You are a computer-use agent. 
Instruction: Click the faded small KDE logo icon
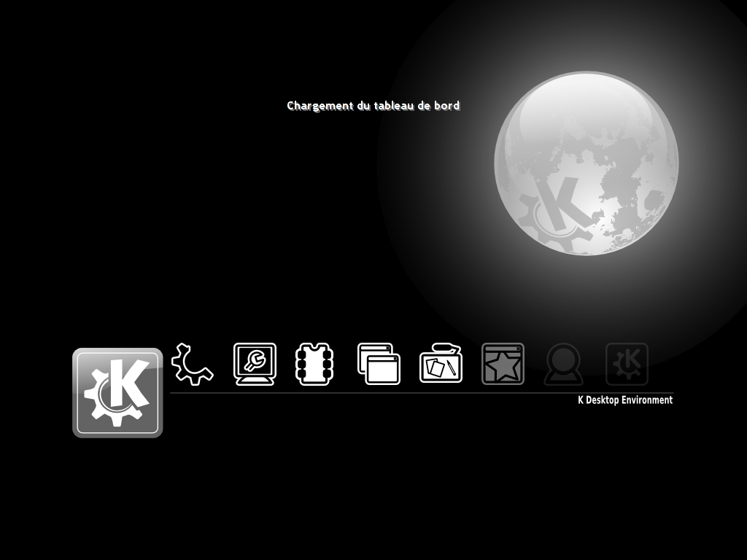pos(627,364)
